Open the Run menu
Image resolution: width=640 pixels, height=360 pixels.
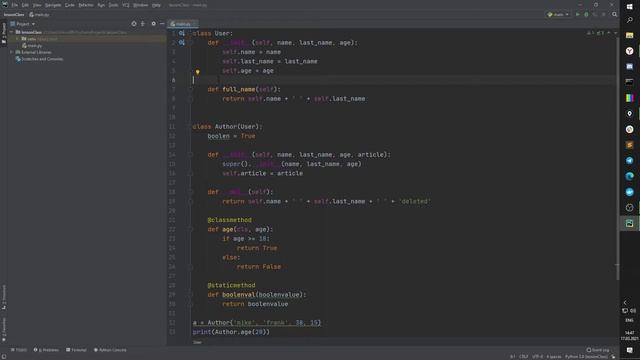click(x=101, y=5)
